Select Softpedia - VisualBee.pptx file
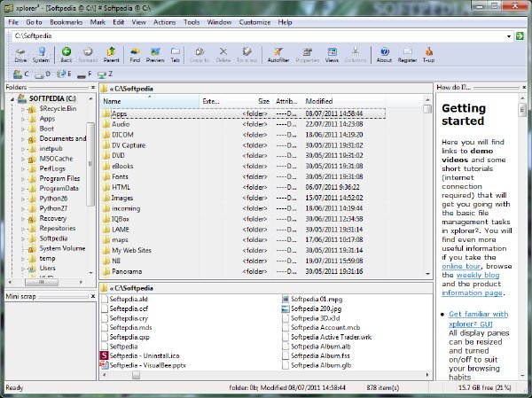The width and height of the screenshot is (532, 398). click(143, 365)
